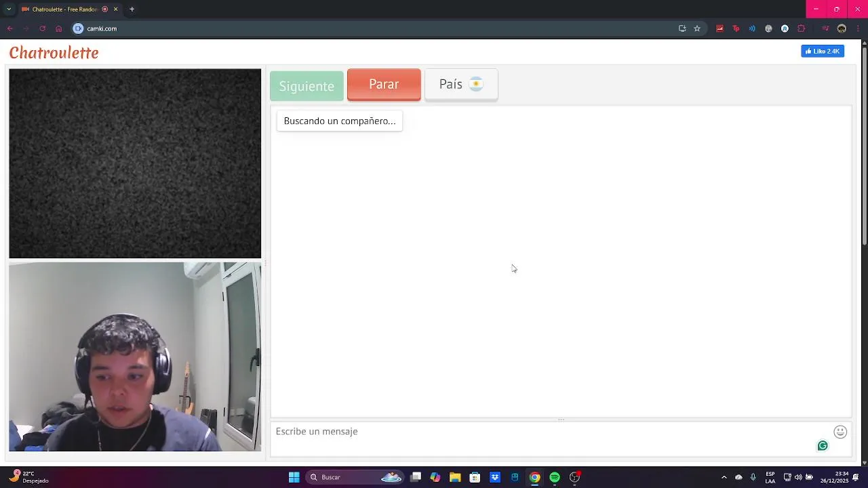868x488 pixels.
Task: Go back with browser back arrow
Action: point(9,28)
